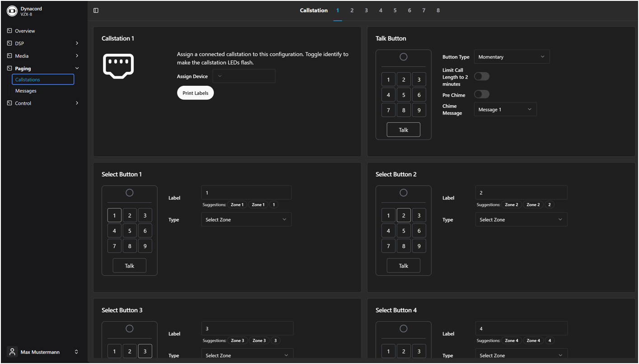Pick the first Zone 2 label suggestion
The height and width of the screenshot is (364, 639).
511,205
